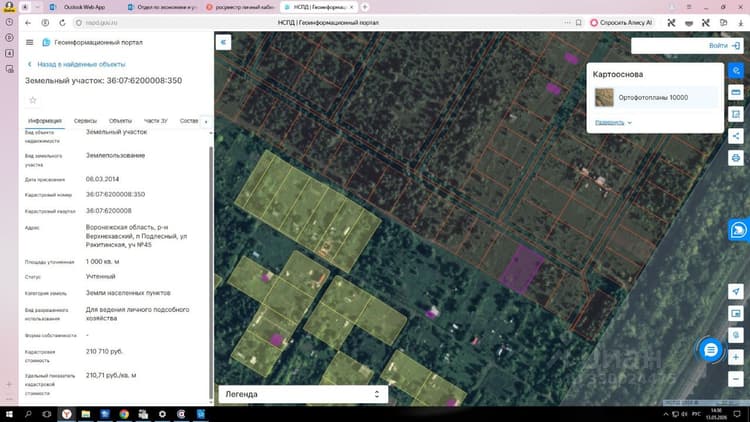Screen dimensions: 750x422
Task: Reload the current page
Action: click(62, 22)
